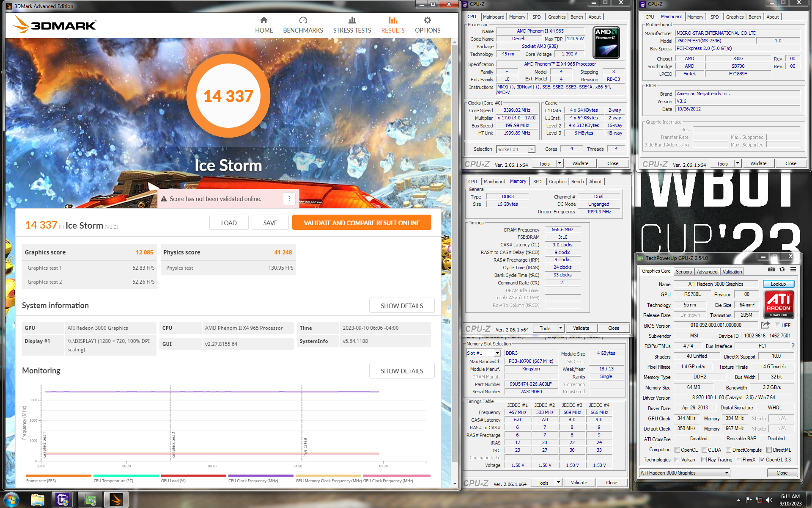This screenshot has width=812, height=508.
Task: Click the warning triangle icon
Action: (164, 199)
